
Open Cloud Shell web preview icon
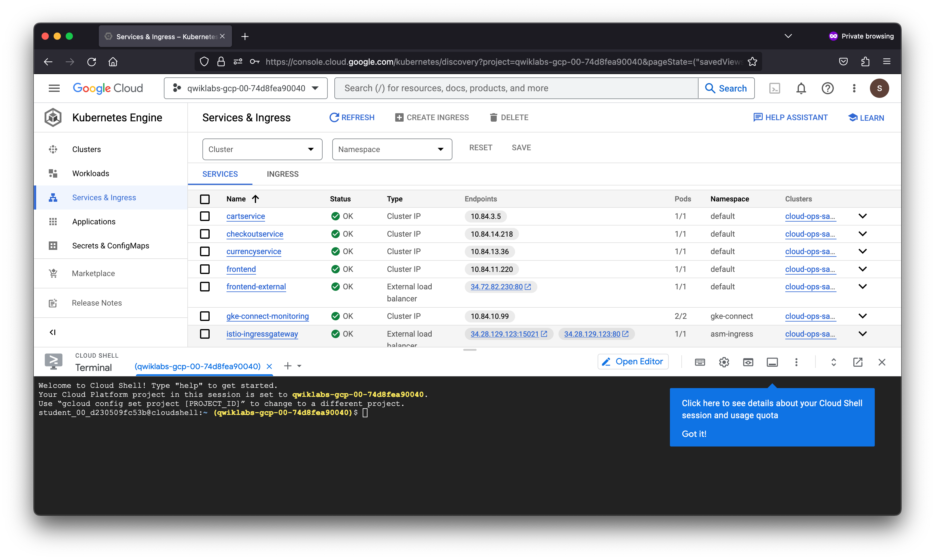748,362
